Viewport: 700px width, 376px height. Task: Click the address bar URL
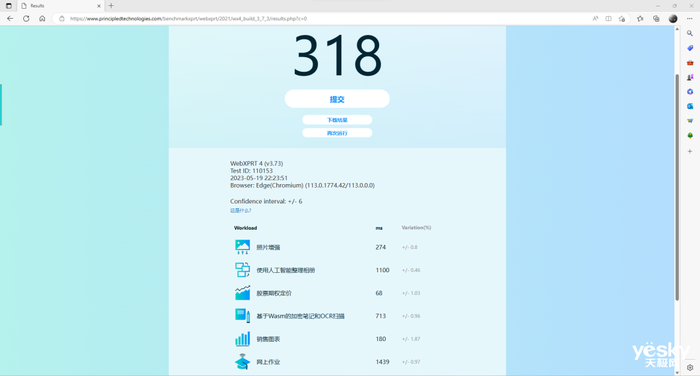pos(189,19)
